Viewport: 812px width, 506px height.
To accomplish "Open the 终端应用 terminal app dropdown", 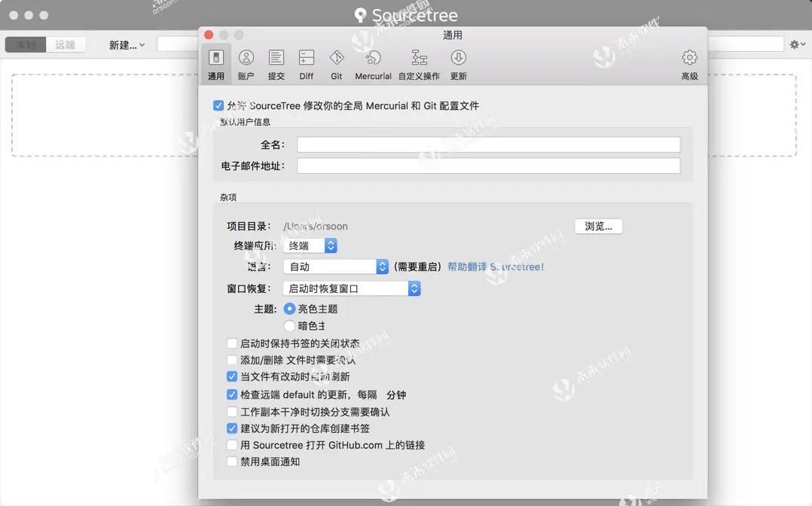I will (x=310, y=245).
